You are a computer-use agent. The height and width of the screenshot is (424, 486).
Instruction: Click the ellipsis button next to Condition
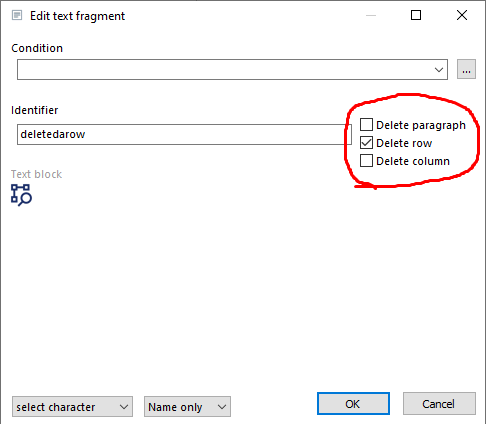[x=466, y=69]
